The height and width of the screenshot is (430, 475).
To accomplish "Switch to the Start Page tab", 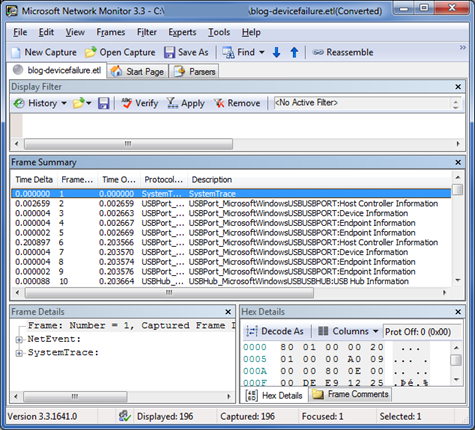I will (x=137, y=71).
